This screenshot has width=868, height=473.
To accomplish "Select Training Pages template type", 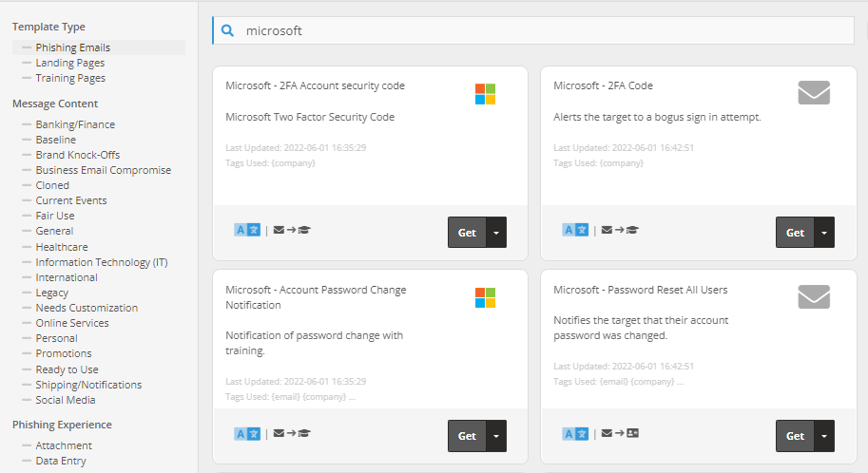I will [x=70, y=78].
